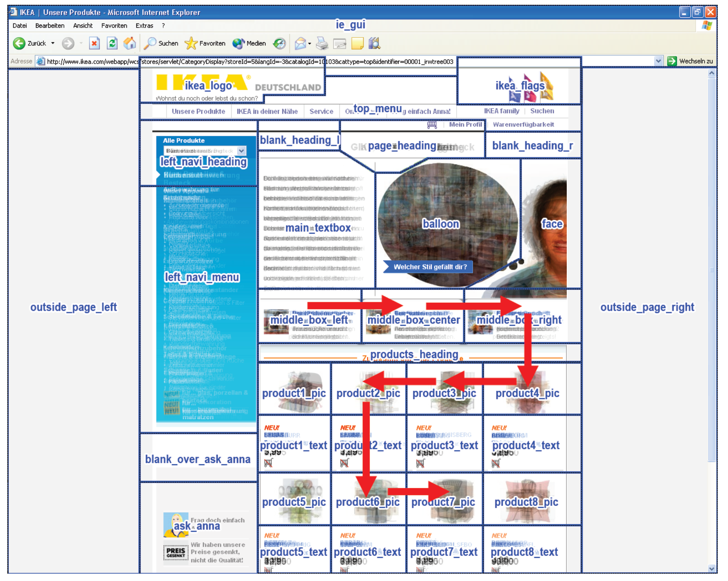The width and height of the screenshot is (728, 581).
Task: Click the Refresh page icon
Action: [x=112, y=43]
